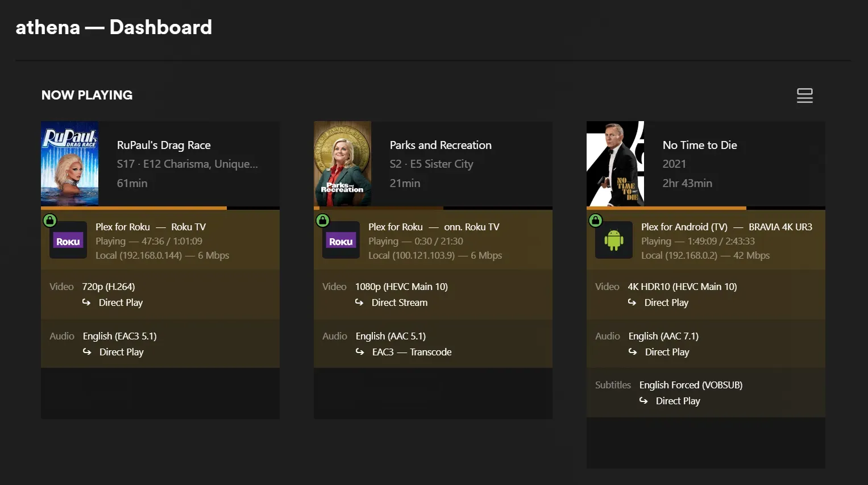This screenshot has width=868, height=485.
Task: Click the Roku icon on RuPaul's Drag Race session
Action: click(x=68, y=241)
